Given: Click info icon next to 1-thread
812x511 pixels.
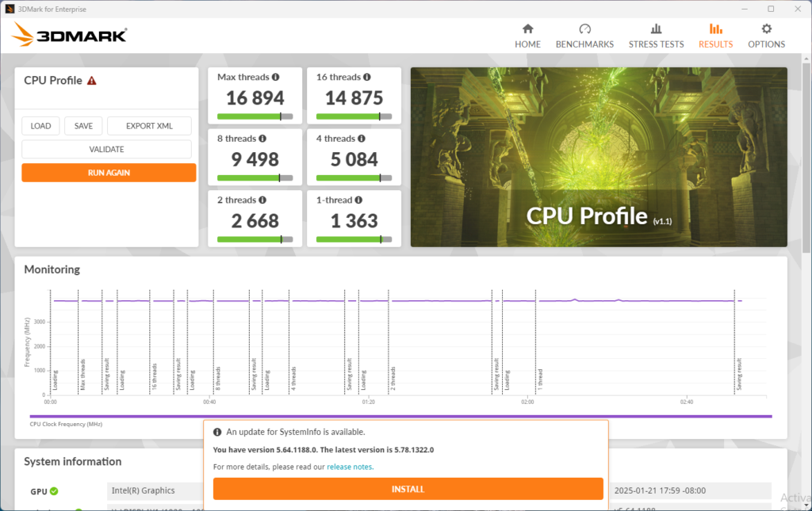Looking at the screenshot, I should click(x=358, y=200).
